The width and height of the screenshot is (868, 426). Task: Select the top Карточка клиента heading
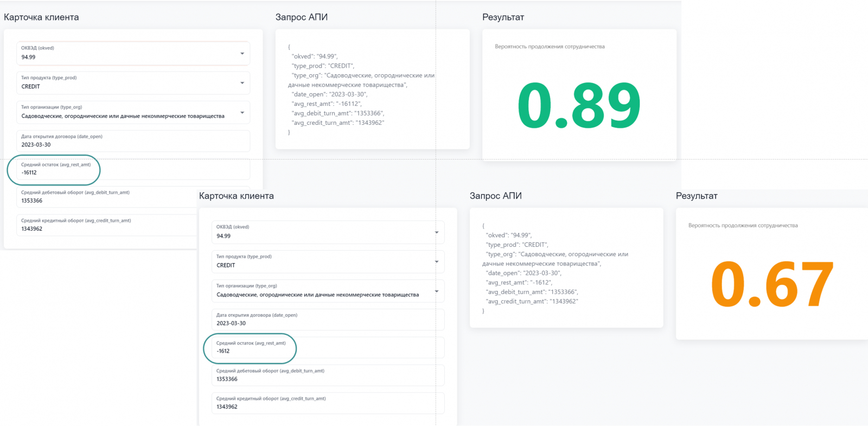[x=41, y=17]
